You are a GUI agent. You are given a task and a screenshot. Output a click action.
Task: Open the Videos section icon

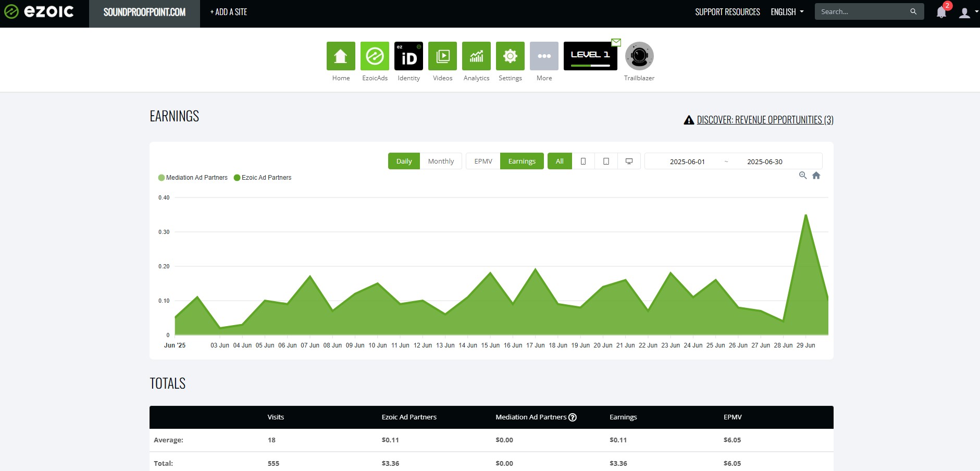pos(442,56)
